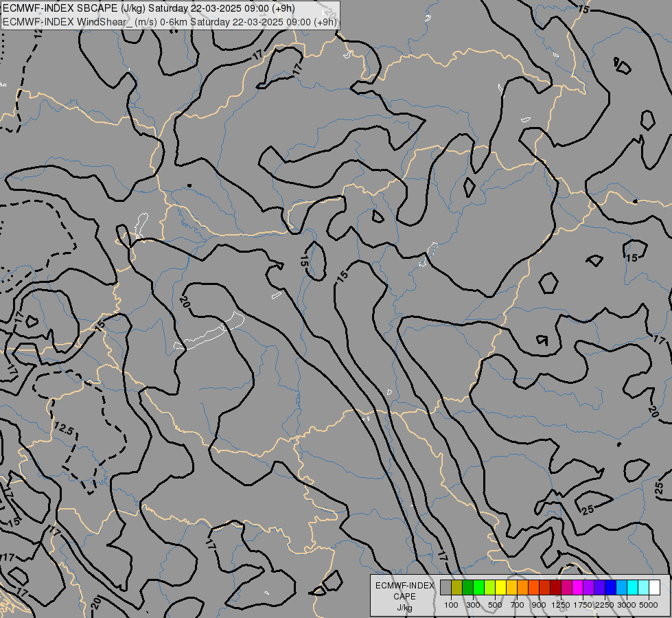This screenshot has height=618, width=672.
Task: Select the bright green legend swatch
Action: pyautogui.click(x=478, y=587)
